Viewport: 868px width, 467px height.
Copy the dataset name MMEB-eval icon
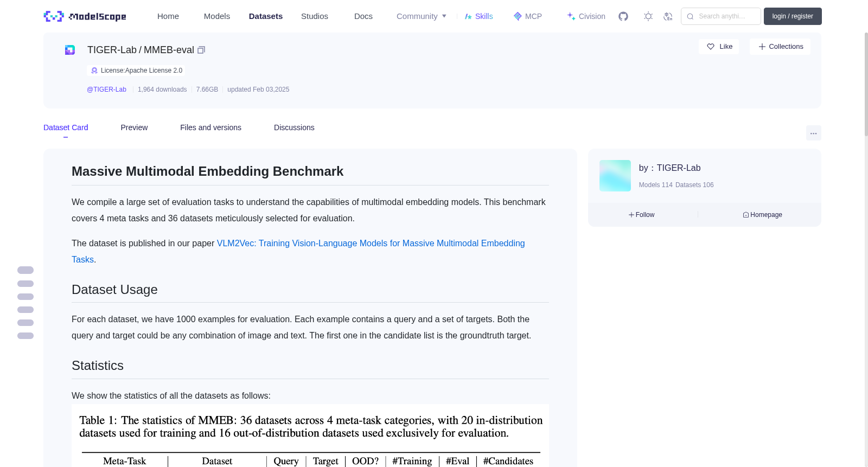point(201,50)
